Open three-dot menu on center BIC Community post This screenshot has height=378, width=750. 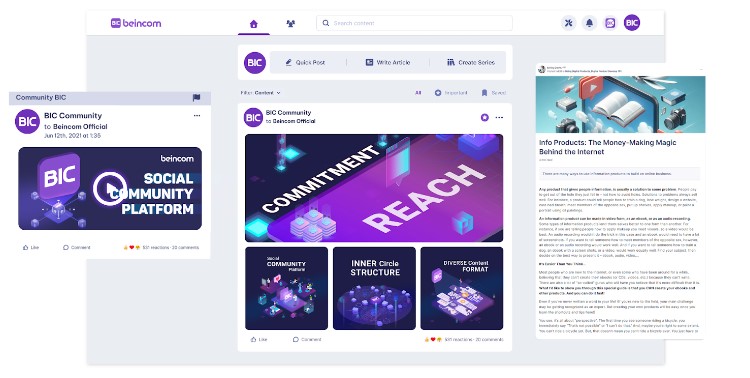pos(499,117)
